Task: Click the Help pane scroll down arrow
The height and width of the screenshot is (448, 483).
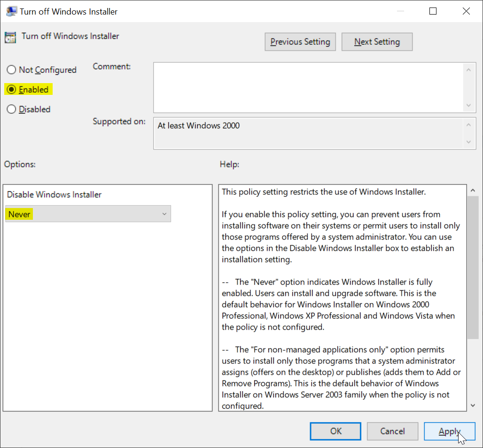Action: pos(473,406)
